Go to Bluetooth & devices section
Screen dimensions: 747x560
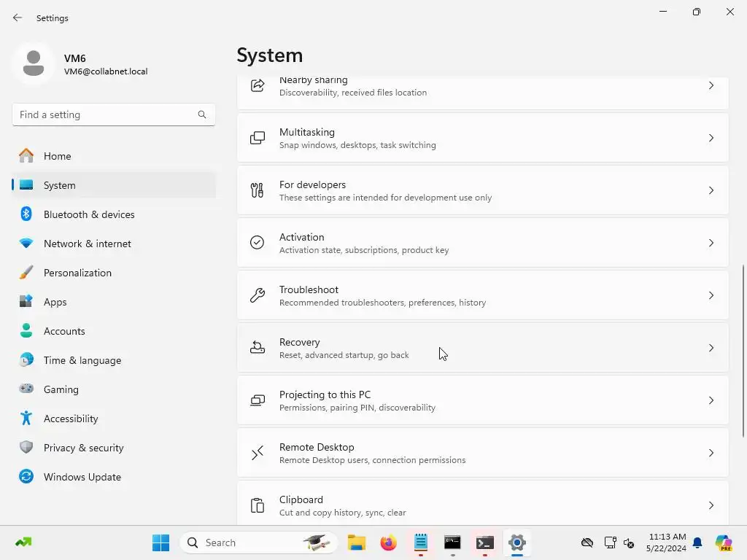(x=114, y=214)
